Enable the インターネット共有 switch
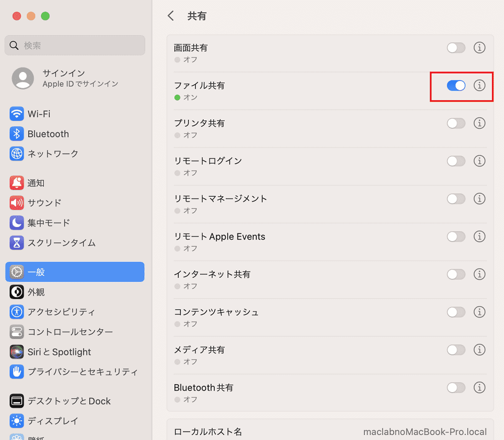 456,274
